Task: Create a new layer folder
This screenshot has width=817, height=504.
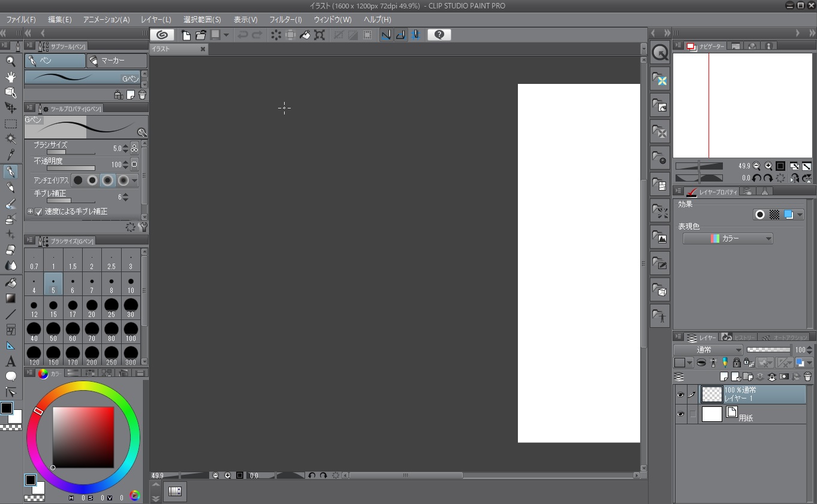Action: tap(747, 377)
